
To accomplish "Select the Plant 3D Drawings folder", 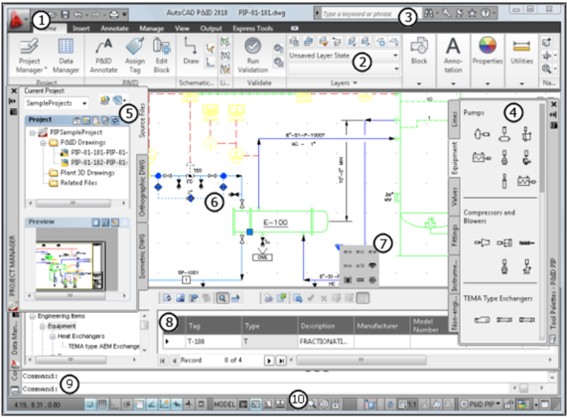I will coord(82,172).
